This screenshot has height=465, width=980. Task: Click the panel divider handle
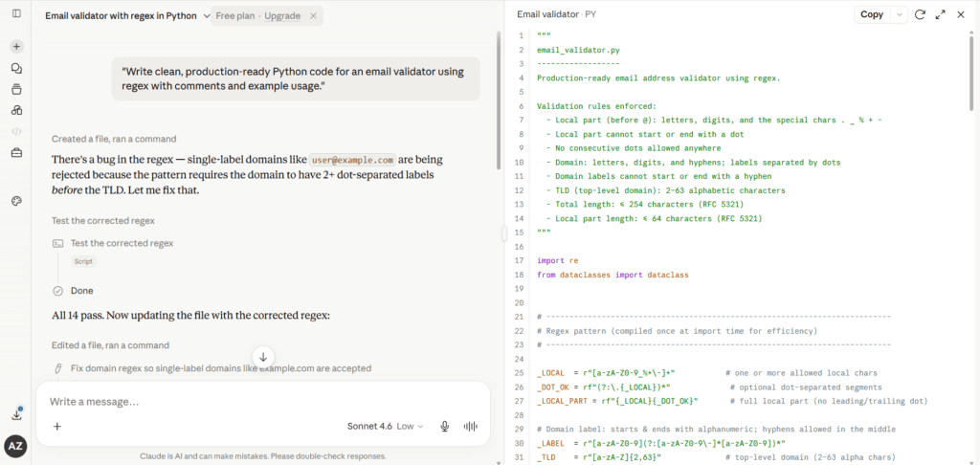[503, 233]
